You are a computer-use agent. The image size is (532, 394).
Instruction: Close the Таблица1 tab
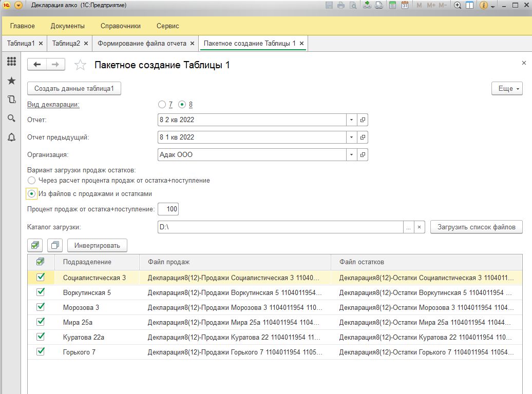tap(41, 44)
